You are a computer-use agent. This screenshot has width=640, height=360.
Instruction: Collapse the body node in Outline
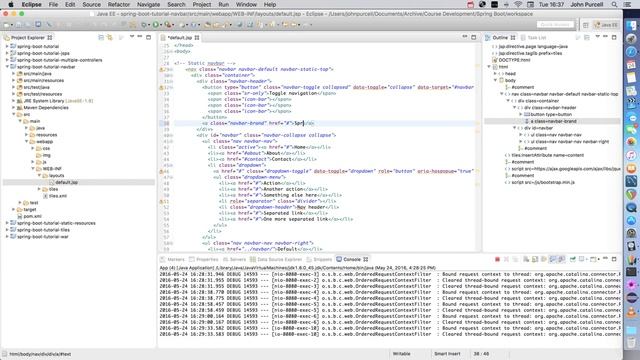point(496,80)
